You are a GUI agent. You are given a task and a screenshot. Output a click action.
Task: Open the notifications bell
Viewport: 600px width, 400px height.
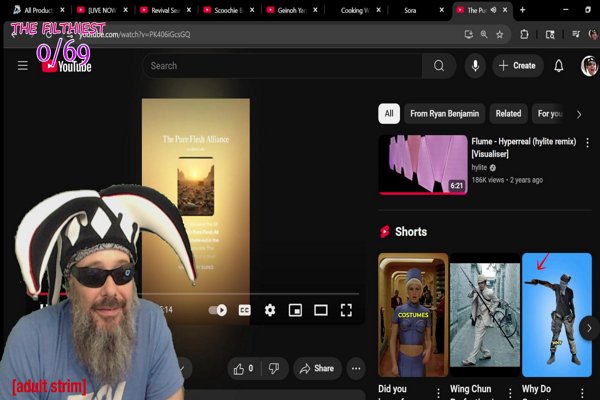tap(559, 66)
